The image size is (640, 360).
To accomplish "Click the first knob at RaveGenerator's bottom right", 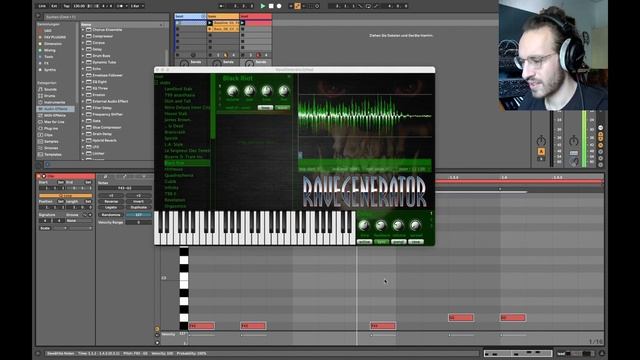I will [364, 225].
